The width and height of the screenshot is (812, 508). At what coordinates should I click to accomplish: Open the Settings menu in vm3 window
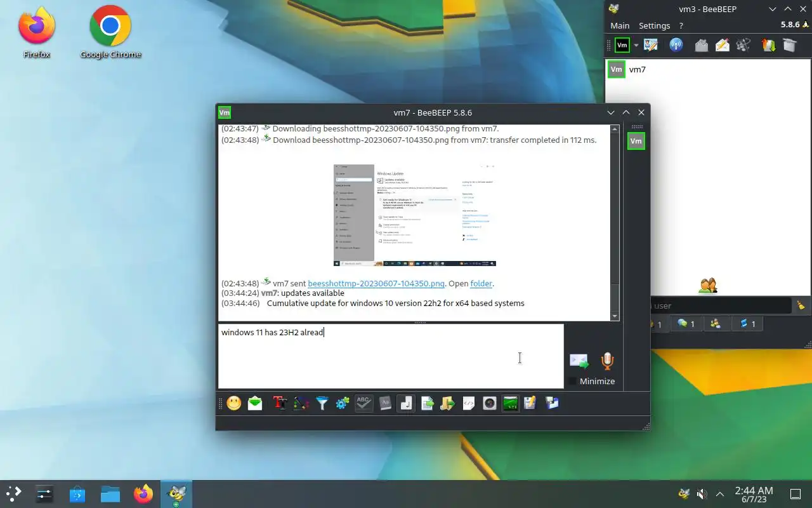tap(654, 25)
